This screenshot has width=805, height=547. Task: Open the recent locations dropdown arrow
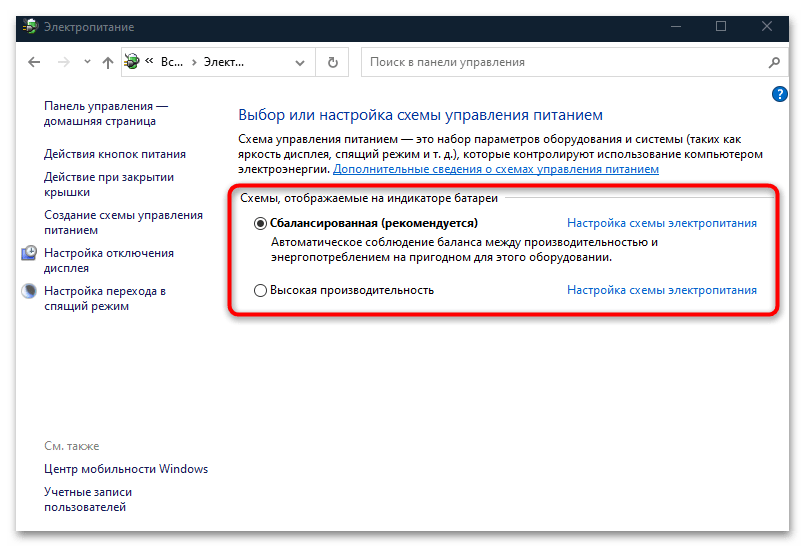coord(87,62)
